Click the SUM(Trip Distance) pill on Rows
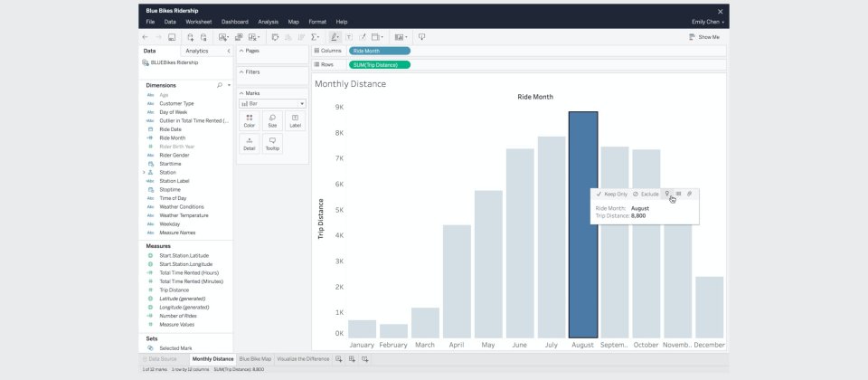 coord(379,65)
